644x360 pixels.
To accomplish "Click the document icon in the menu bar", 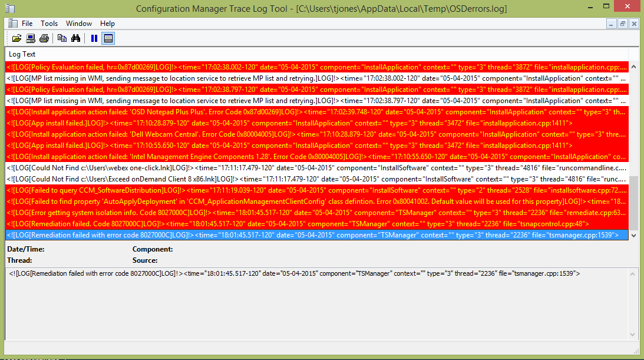I will point(12,24).
